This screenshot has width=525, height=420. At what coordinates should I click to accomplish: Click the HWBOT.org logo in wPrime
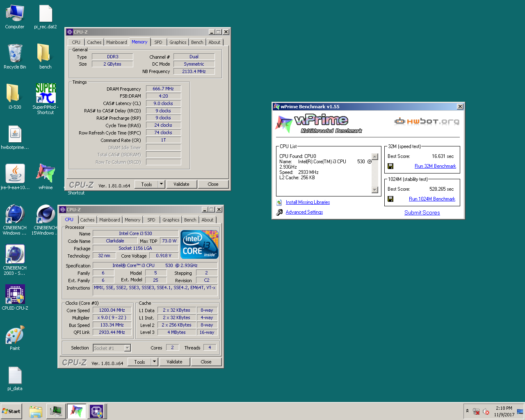pyautogui.click(x=427, y=121)
